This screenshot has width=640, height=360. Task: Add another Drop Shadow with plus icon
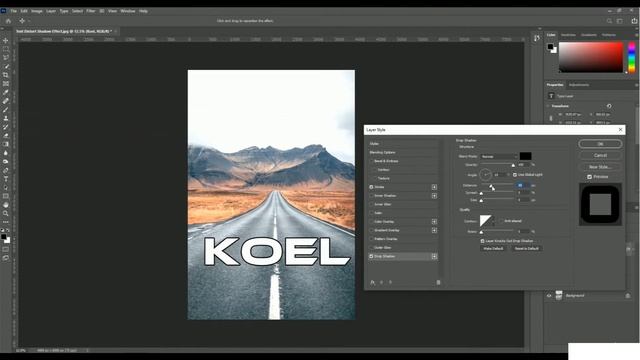click(434, 256)
